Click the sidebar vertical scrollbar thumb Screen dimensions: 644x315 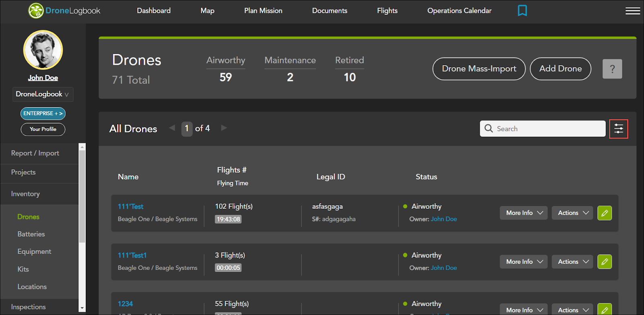[82, 196]
